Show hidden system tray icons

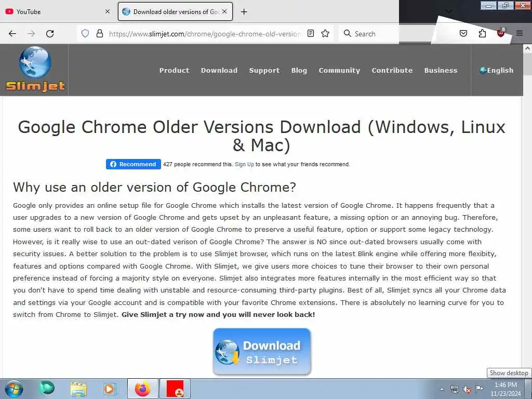pyautogui.click(x=442, y=389)
